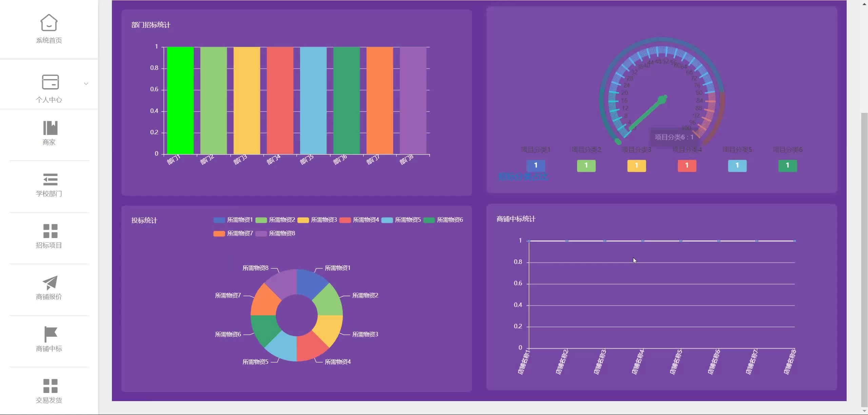Open 商铺报价 paper plane icon
The image size is (868, 415).
click(50, 282)
